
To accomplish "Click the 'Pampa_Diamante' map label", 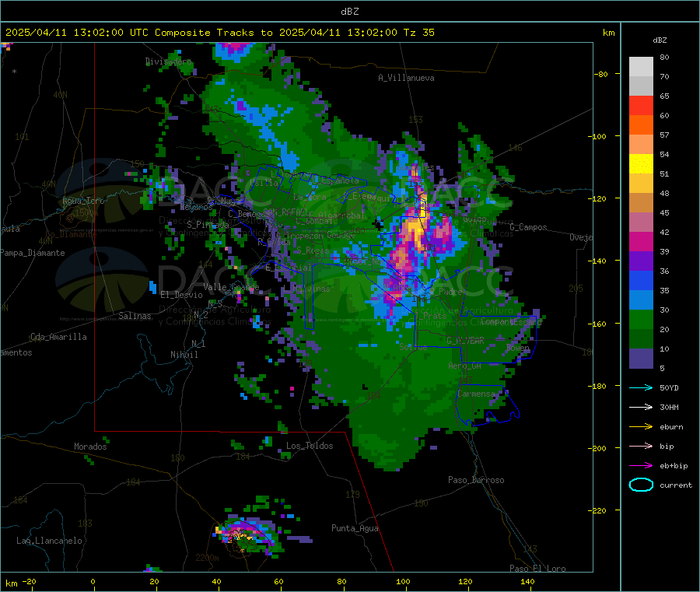I will click(32, 253).
